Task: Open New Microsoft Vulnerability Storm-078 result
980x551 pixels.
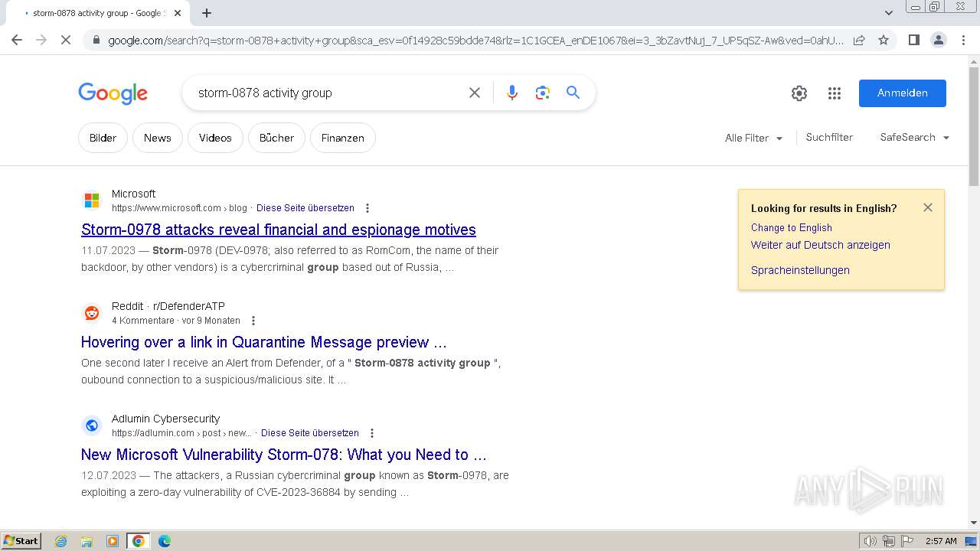Action: [284, 455]
